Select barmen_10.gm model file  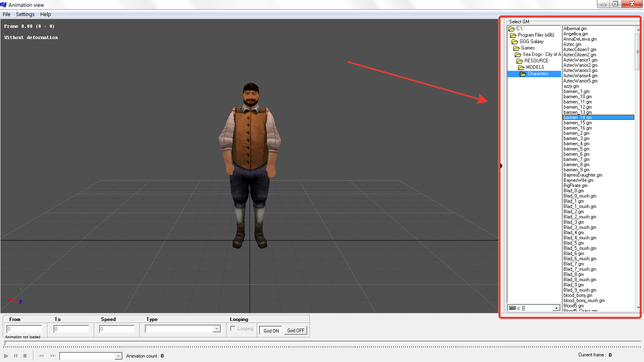pyautogui.click(x=578, y=97)
